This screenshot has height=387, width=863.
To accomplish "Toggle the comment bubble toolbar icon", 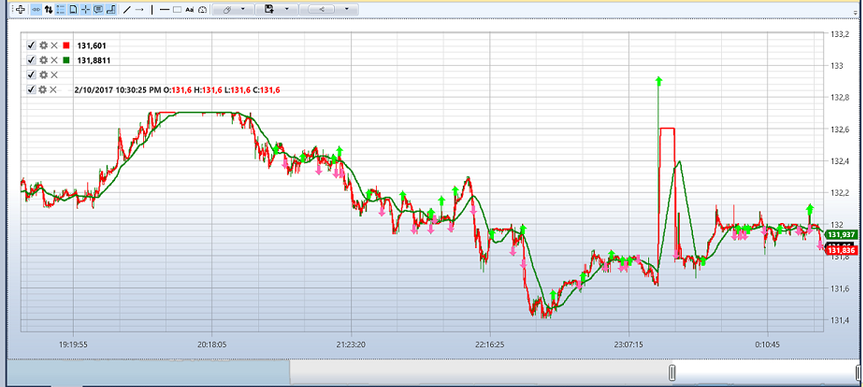I will click(x=98, y=9).
